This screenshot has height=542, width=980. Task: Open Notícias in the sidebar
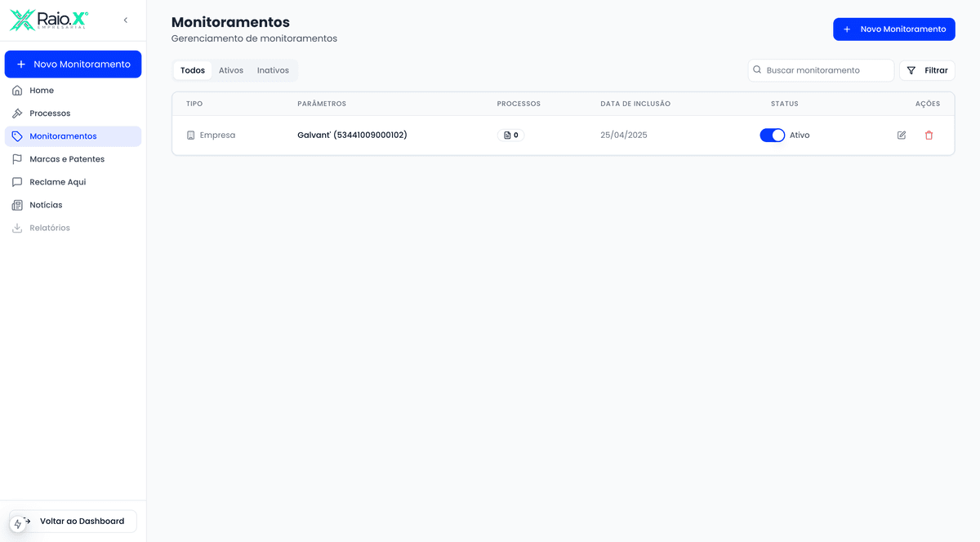point(73,205)
